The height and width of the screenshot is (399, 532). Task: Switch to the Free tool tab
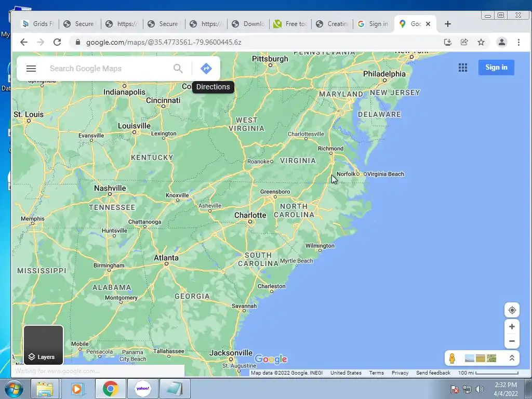coord(290,24)
